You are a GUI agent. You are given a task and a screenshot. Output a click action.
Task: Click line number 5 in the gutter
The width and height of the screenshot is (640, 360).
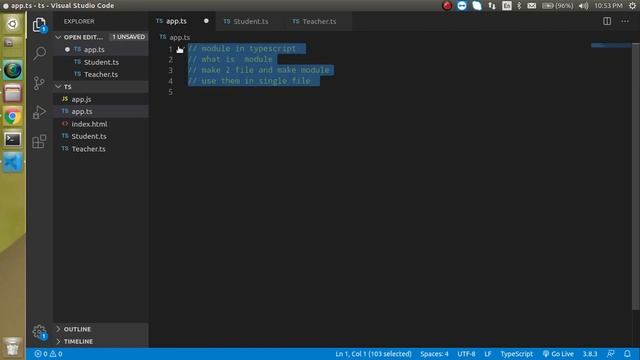tap(171, 92)
